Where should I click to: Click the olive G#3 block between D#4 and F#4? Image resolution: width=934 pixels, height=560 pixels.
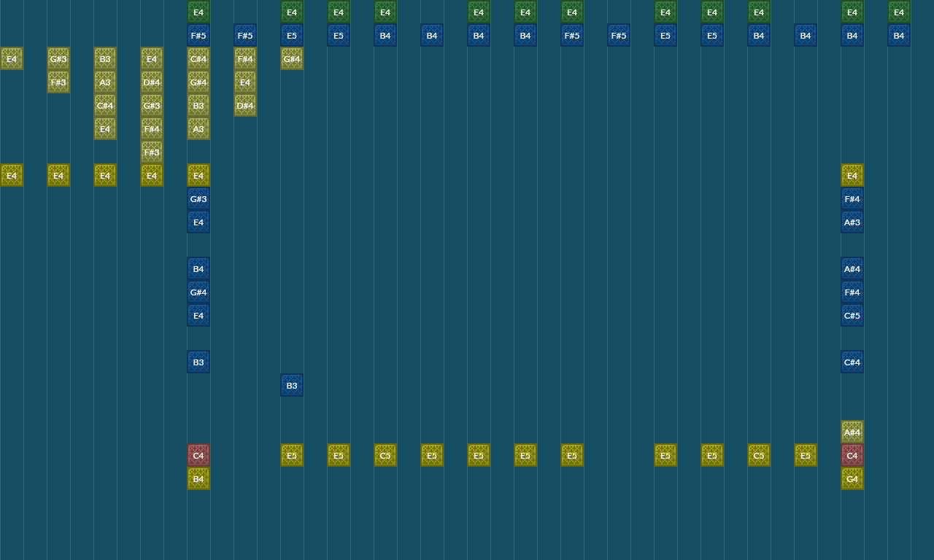tap(152, 105)
